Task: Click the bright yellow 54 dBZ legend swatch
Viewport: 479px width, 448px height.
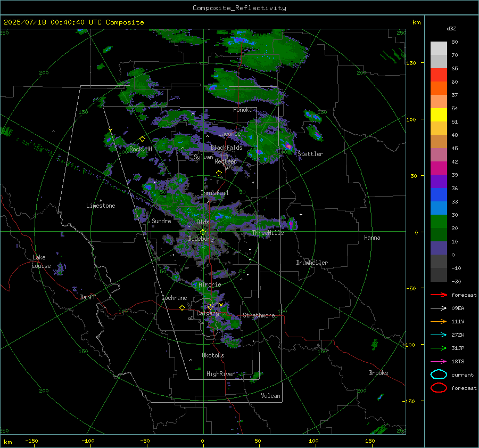Action: coord(439,115)
